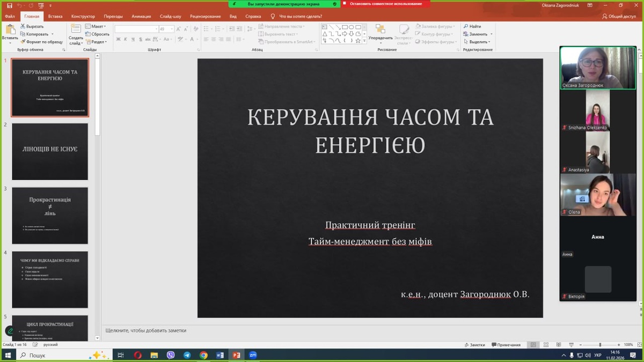The image size is (644, 362).
Task: Stop screen sharing with red button
Action: (x=382, y=4)
